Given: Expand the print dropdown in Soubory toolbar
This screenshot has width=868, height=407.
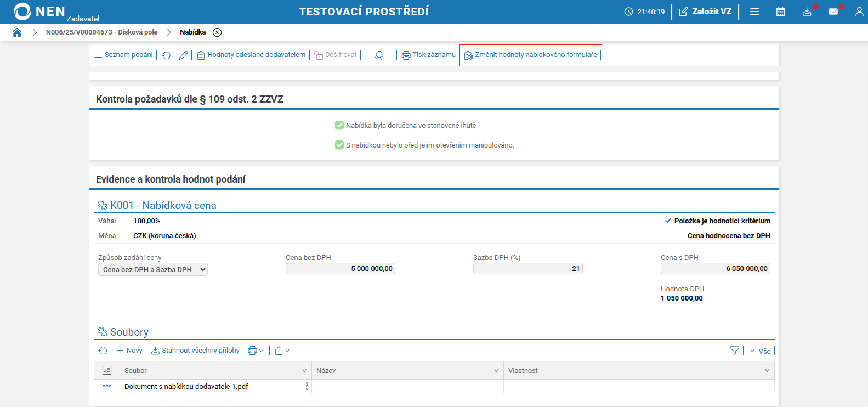Looking at the screenshot, I should tap(256, 351).
